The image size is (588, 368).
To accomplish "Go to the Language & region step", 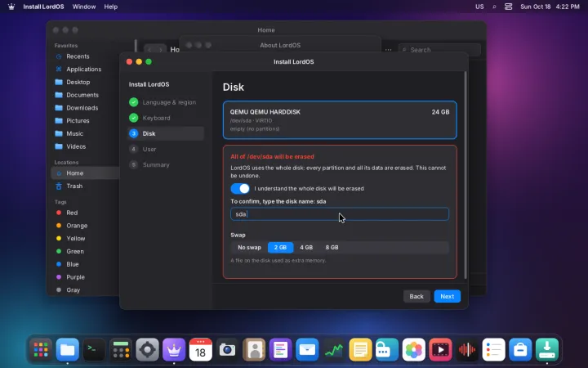I will (x=165, y=102).
